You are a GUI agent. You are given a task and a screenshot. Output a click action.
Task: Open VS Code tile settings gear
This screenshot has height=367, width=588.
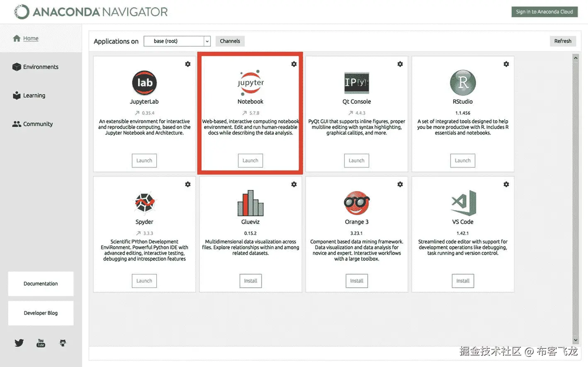(x=506, y=185)
